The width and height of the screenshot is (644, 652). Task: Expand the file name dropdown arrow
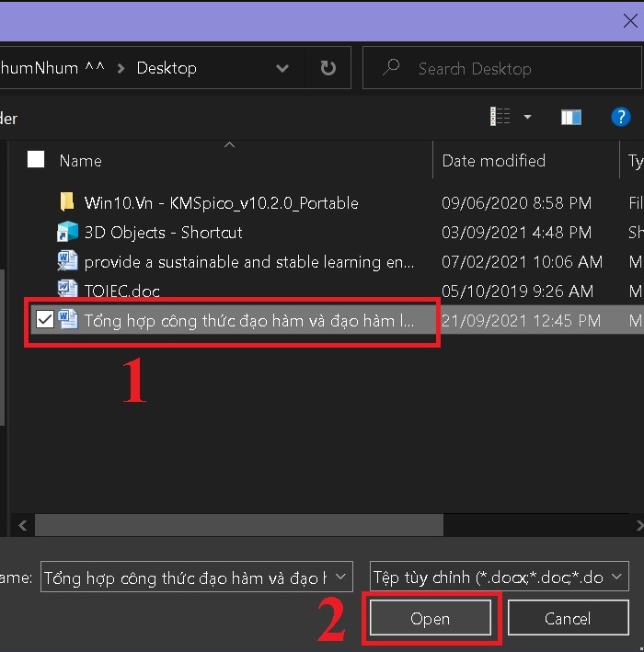[x=340, y=577]
